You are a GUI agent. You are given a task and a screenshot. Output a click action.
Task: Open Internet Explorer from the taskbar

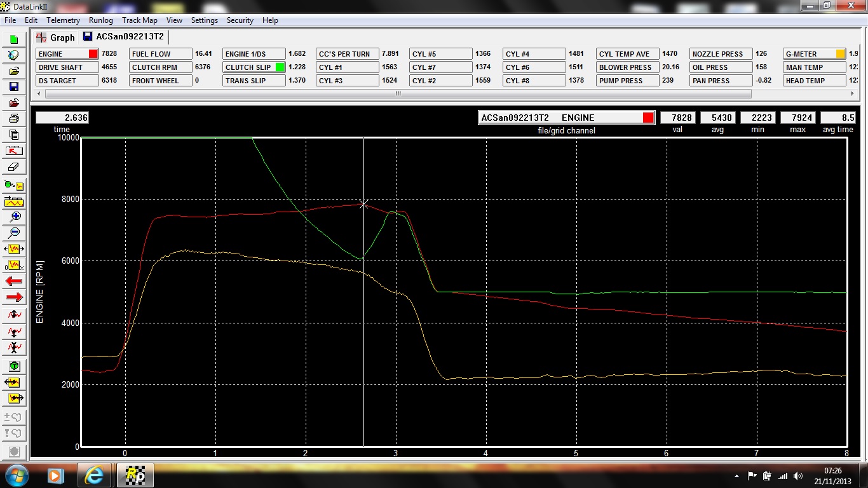click(x=94, y=475)
